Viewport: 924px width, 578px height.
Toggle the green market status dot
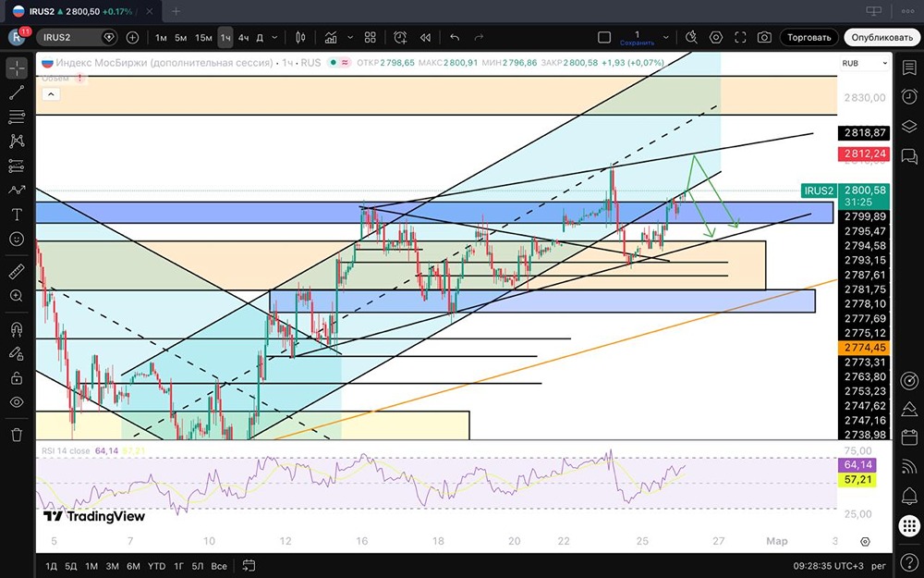click(x=333, y=63)
